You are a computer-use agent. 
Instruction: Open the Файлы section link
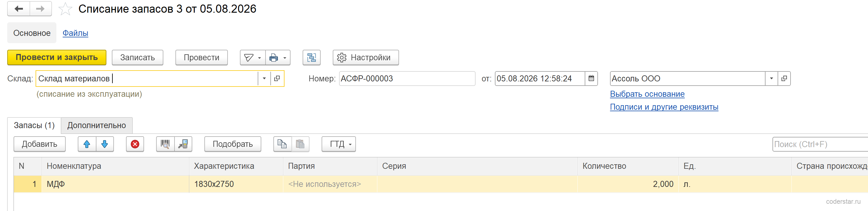click(x=75, y=33)
